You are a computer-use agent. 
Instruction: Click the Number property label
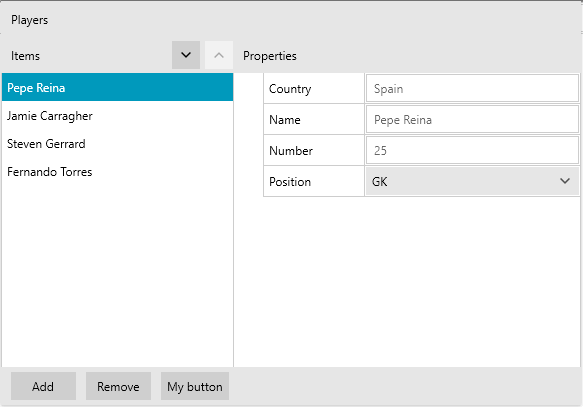coord(291,151)
